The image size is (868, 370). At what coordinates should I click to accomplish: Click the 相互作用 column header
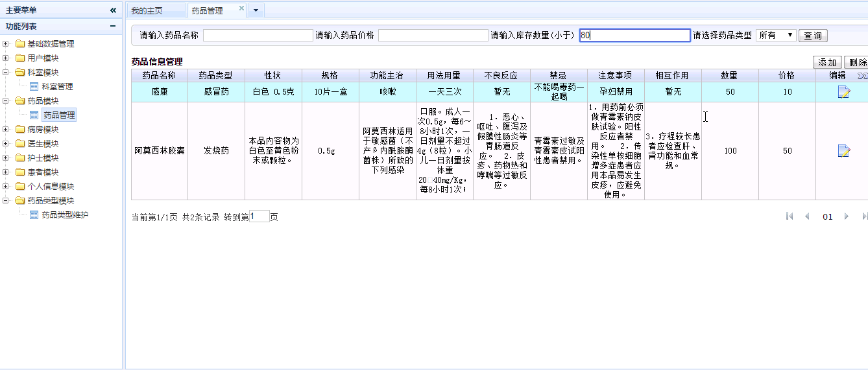pyautogui.click(x=673, y=76)
